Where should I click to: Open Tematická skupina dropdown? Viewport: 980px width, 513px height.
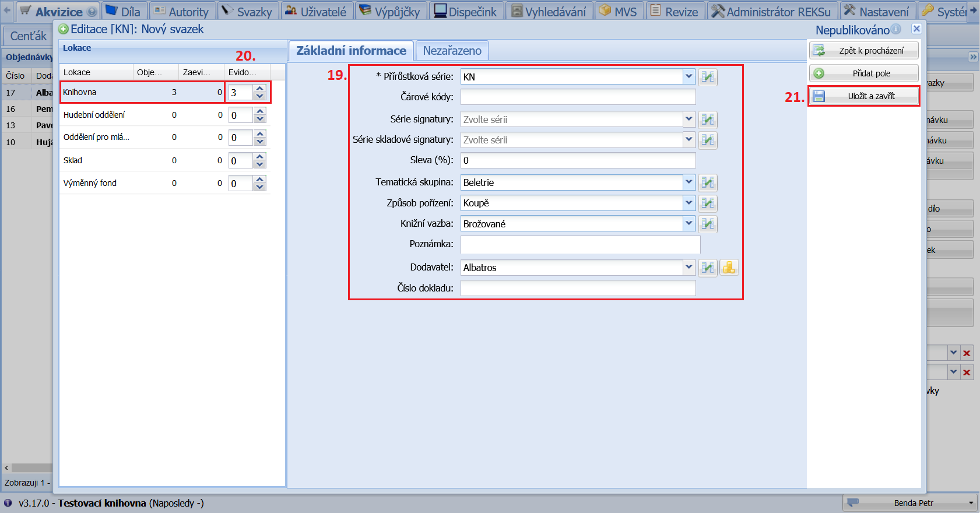pyautogui.click(x=689, y=182)
